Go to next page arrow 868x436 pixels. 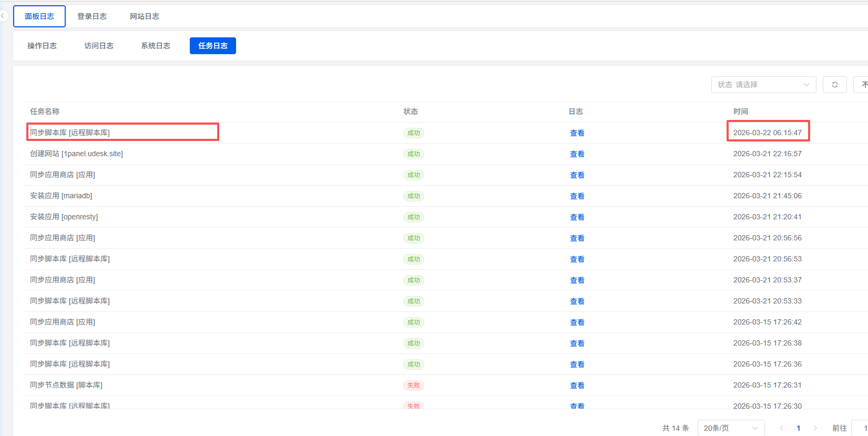pyautogui.click(x=815, y=428)
